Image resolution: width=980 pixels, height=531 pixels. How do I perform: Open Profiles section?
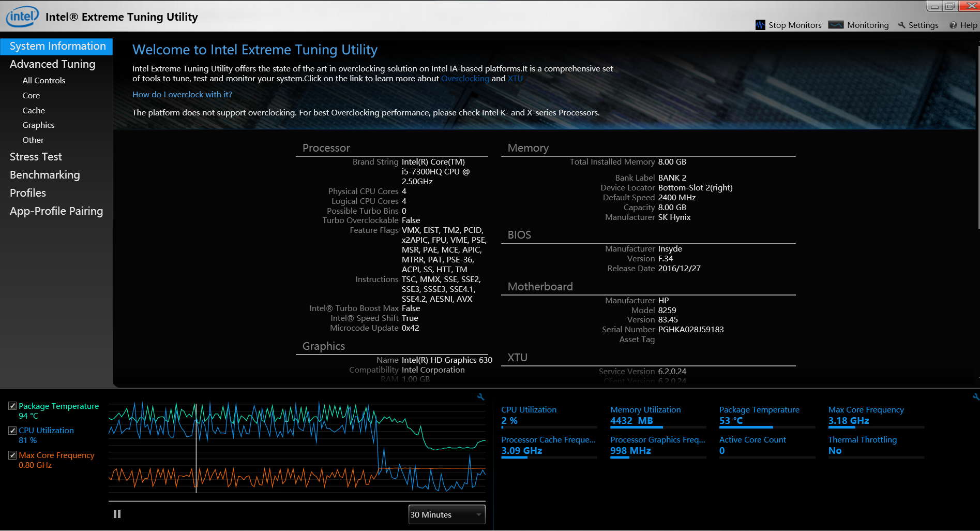click(x=28, y=193)
